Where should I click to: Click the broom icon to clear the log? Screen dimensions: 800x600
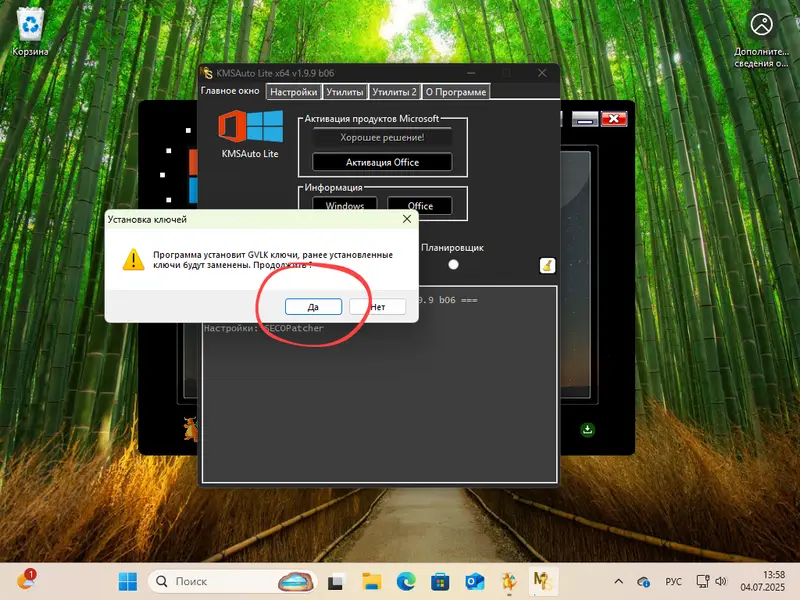pos(546,263)
